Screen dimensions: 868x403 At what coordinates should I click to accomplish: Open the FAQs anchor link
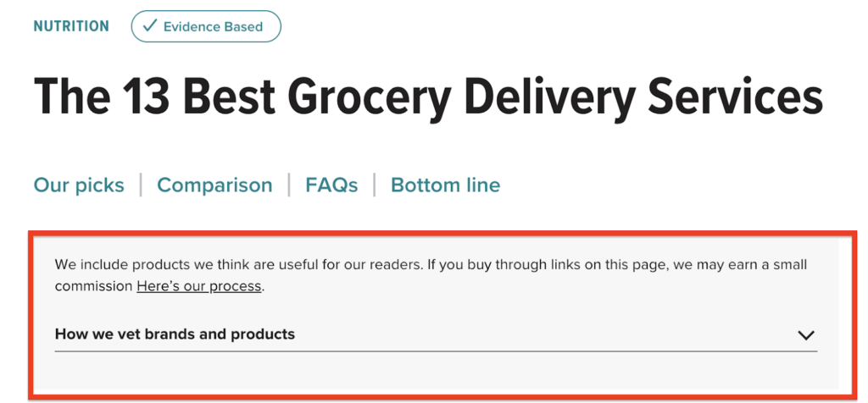click(331, 185)
